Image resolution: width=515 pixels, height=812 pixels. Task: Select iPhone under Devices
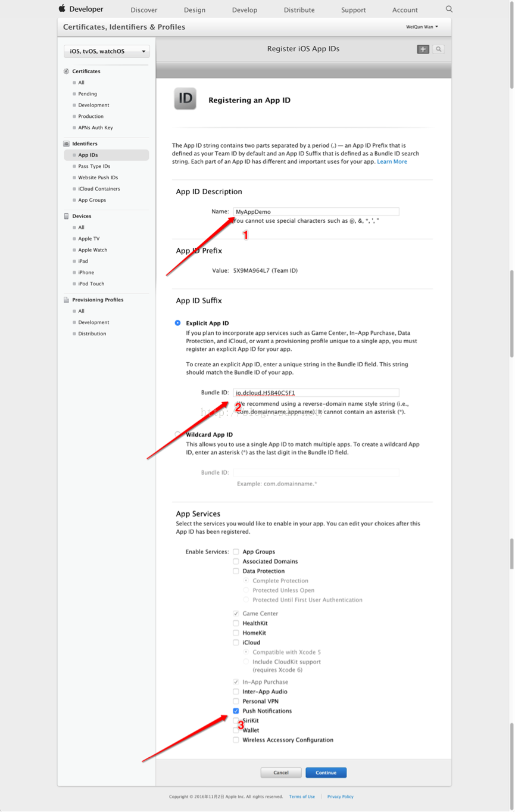(86, 273)
